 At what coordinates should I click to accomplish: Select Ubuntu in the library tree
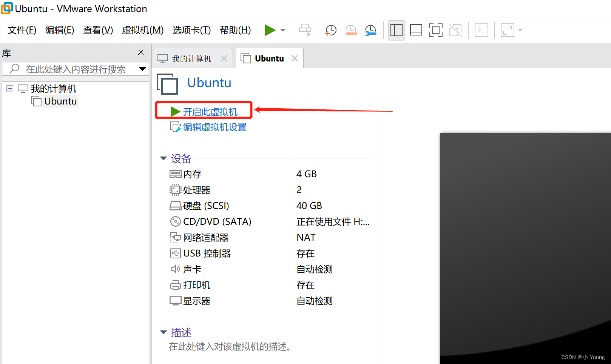point(60,101)
